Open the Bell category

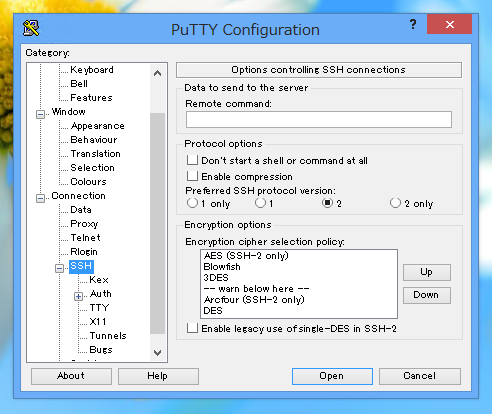pos(79,84)
